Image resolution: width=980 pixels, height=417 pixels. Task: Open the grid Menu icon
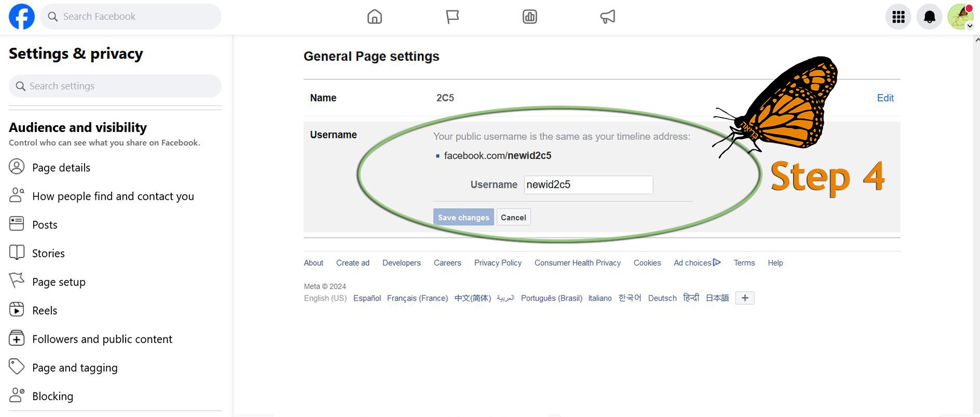(x=898, y=17)
